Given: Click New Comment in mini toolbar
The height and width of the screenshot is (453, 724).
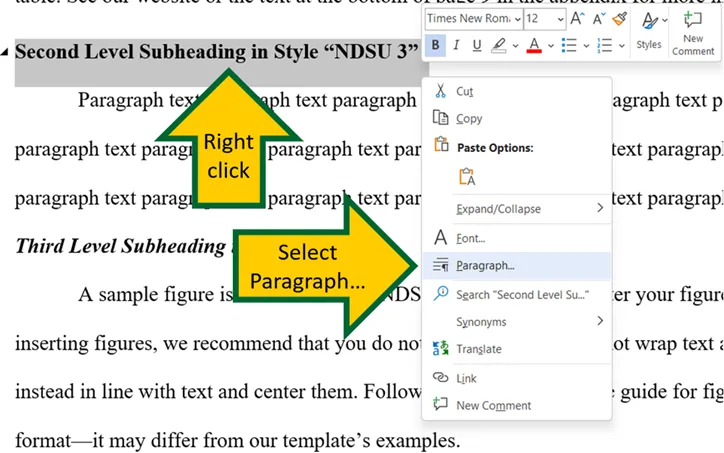Looking at the screenshot, I should click(693, 30).
